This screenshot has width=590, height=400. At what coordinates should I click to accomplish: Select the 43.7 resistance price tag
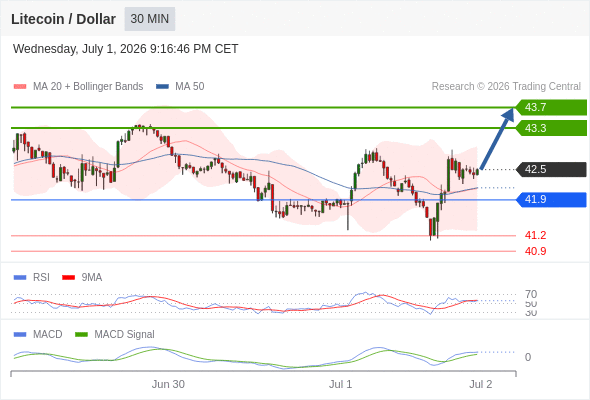point(551,107)
